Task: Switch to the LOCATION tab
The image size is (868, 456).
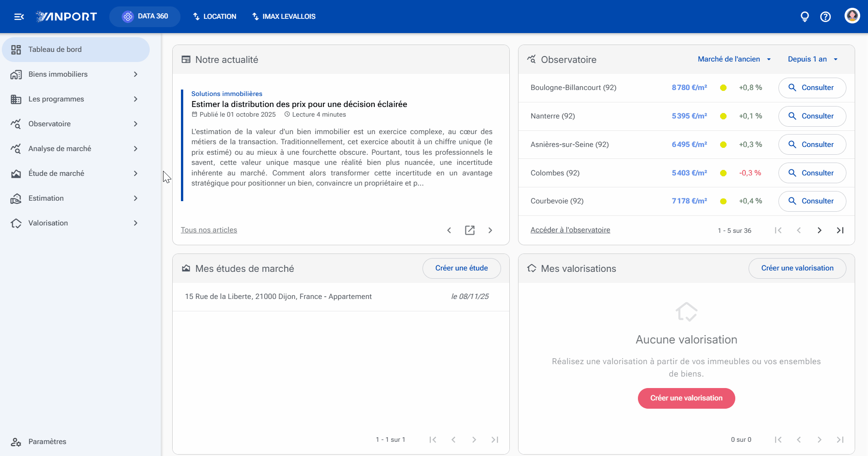Action: pos(214,17)
